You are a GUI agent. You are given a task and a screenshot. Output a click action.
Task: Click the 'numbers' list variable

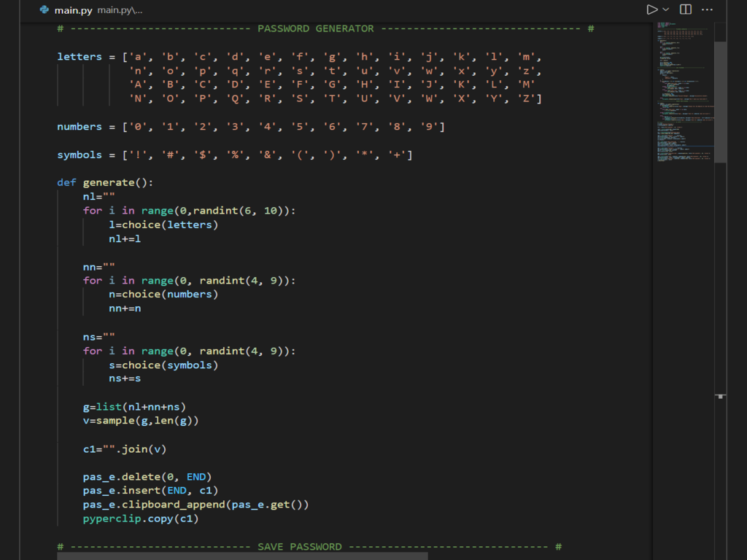point(80,127)
